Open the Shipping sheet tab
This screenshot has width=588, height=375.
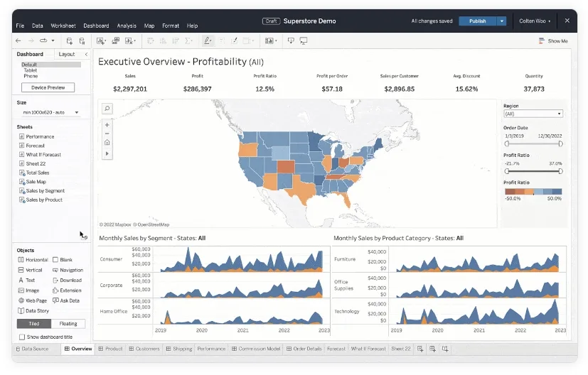tap(179, 349)
